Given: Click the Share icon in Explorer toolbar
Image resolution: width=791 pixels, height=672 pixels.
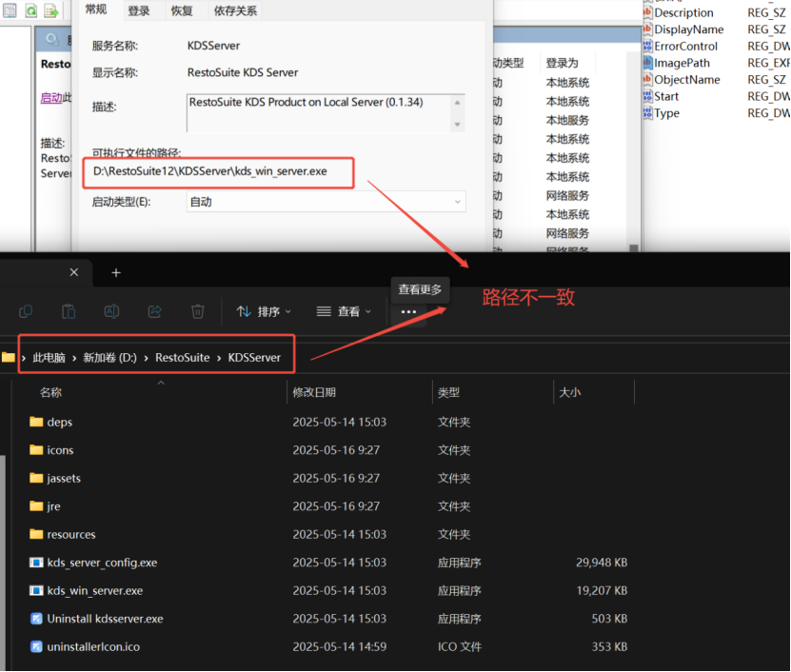Looking at the screenshot, I should (154, 311).
